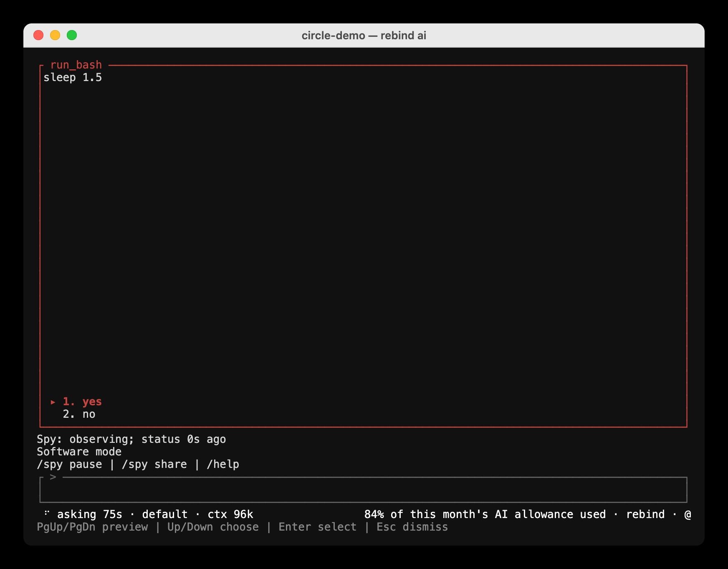Click the "@" symbol in status bar
This screenshot has width=728, height=569.
click(x=688, y=514)
